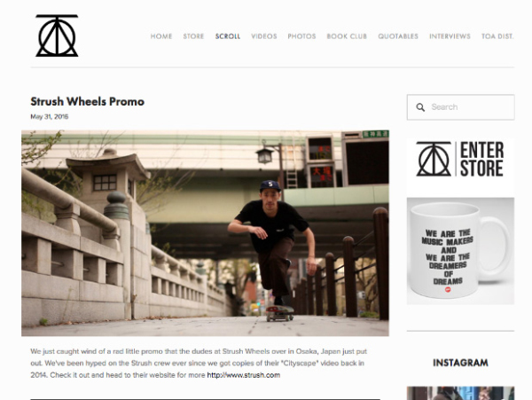532x400 pixels.
Task: Open the Quotables page
Action: (398, 36)
